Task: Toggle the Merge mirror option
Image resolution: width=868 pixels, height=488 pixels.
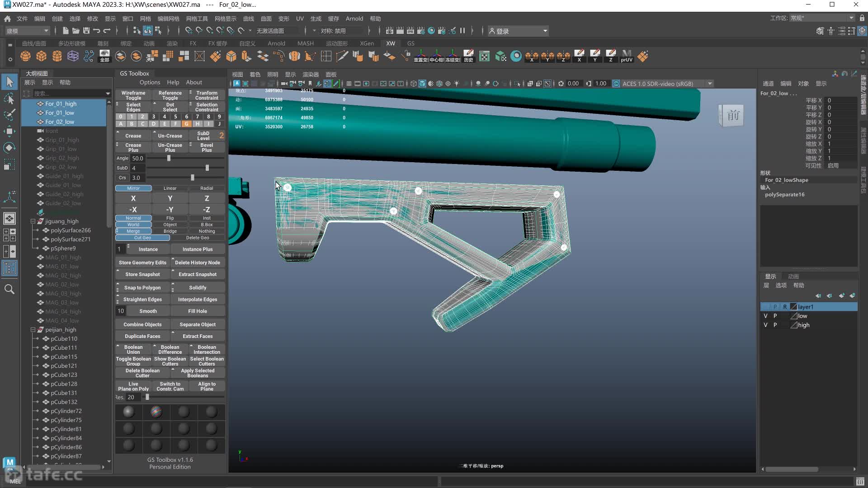Action: 133,231
